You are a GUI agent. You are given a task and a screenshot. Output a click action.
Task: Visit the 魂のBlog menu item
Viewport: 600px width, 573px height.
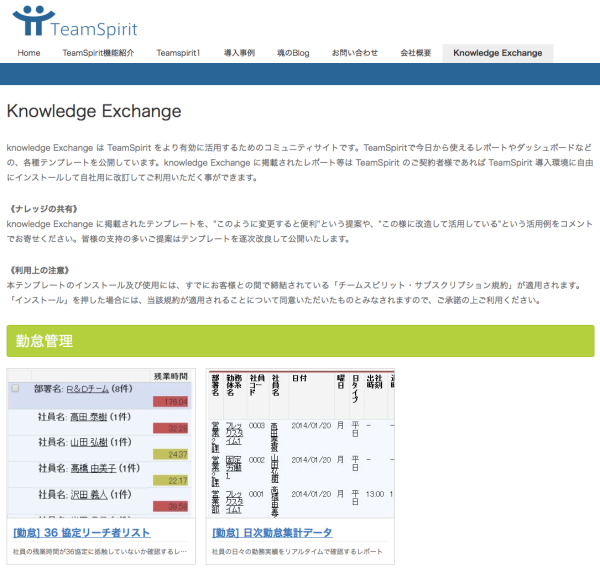[x=293, y=53]
